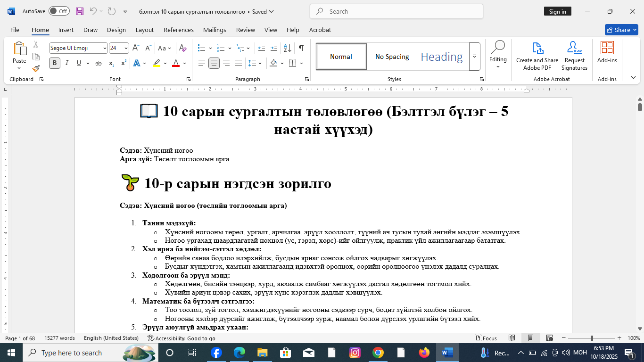Toggle subscript formatting
644x362 pixels.
click(x=111, y=63)
